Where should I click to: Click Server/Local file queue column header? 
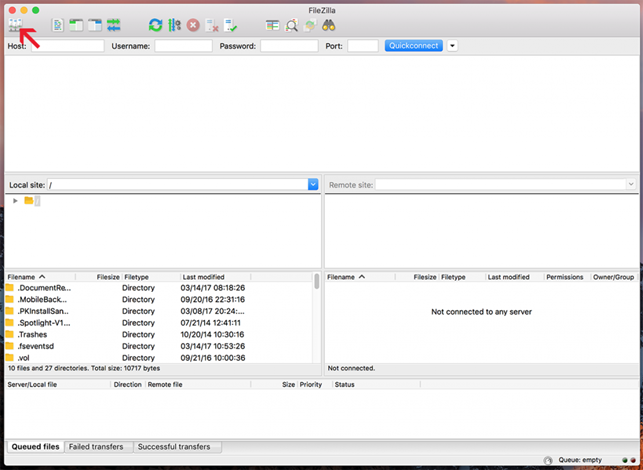[x=58, y=384]
